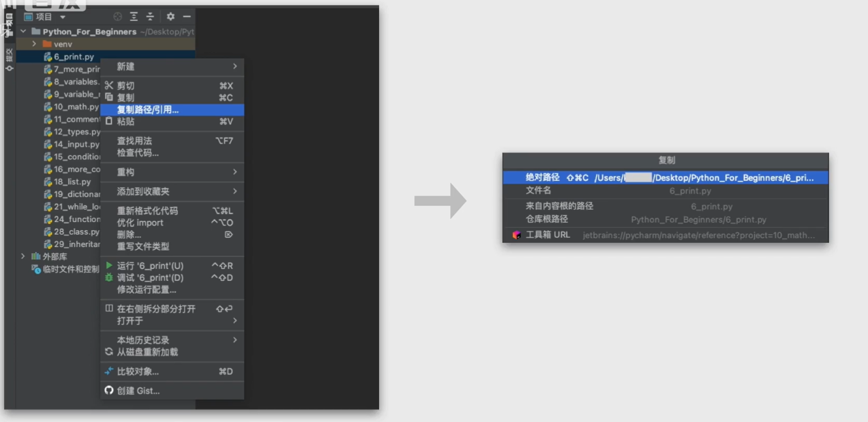Screen dimensions: 868x422
Task: Select 10_math.py in project tree
Action: 72,107
